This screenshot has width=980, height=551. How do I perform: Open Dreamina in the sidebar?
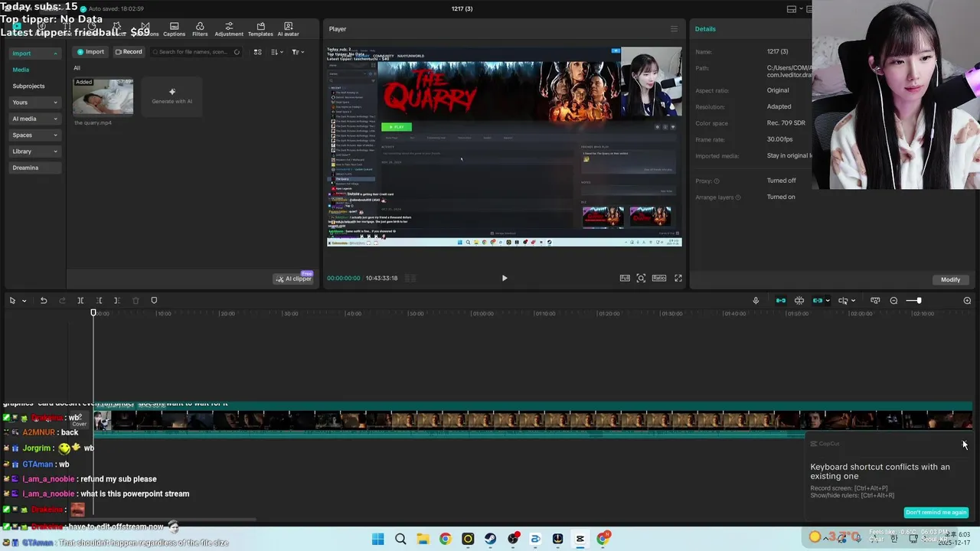(x=34, y=168)
